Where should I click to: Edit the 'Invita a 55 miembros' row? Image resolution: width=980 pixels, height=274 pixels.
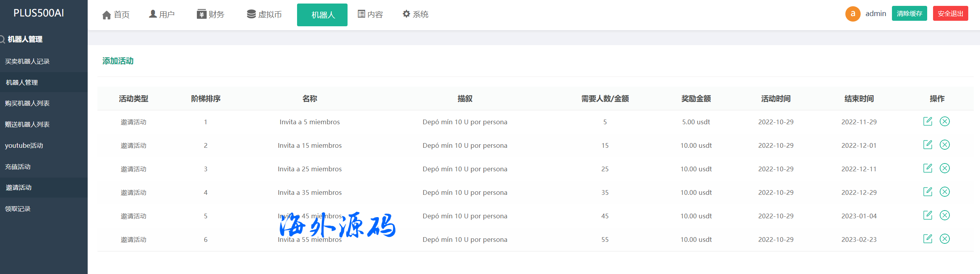pos(927,239)
